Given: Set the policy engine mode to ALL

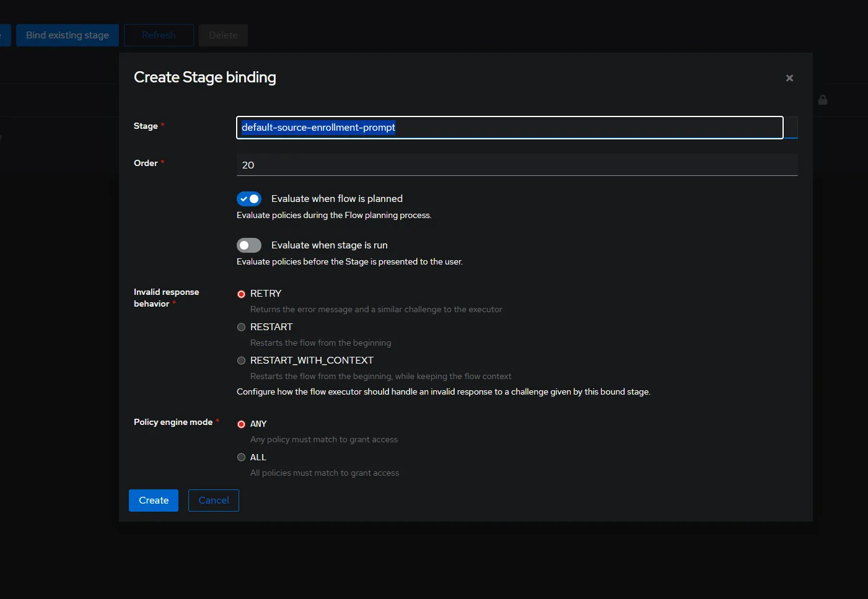Looking at the screenshot, I should click(x=242, y=458).
